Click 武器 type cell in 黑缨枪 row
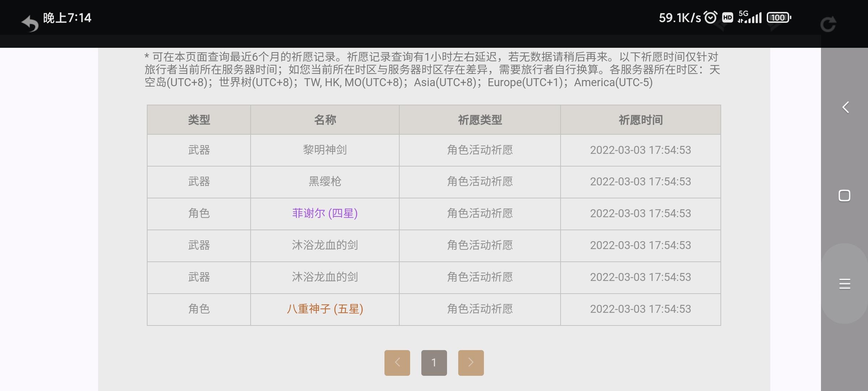This screenshot has width=868, height=391. tap(199, 181)
